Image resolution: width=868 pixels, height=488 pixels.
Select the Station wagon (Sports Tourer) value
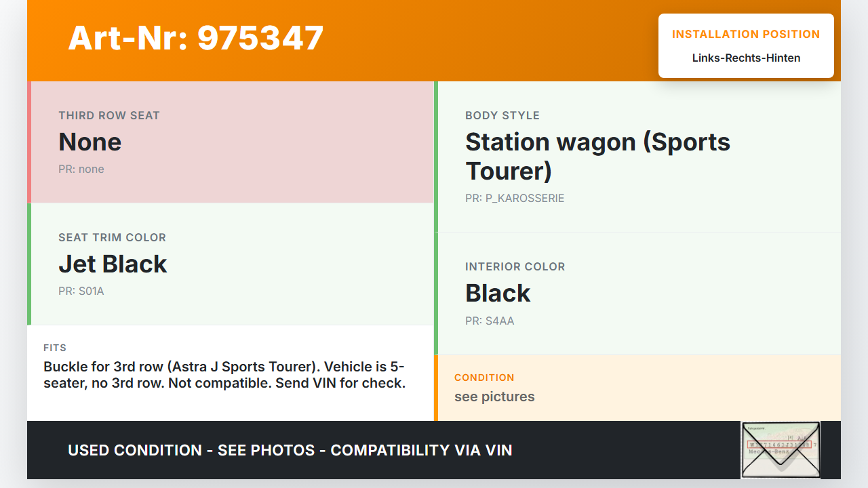[597, 156]
